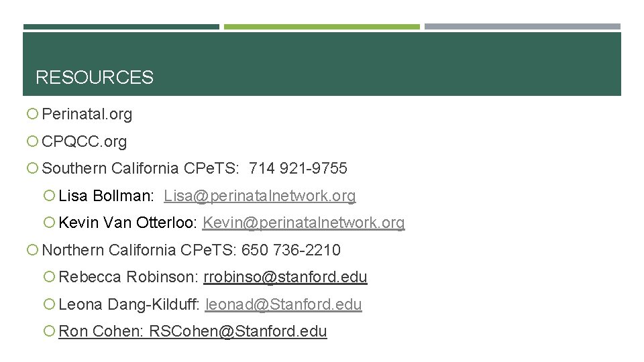Select the name Rebecca Robinson

click(128, 277)
